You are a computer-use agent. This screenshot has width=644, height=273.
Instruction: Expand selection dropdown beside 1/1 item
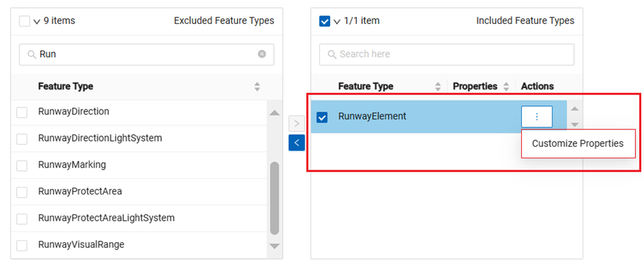[337, 22]
